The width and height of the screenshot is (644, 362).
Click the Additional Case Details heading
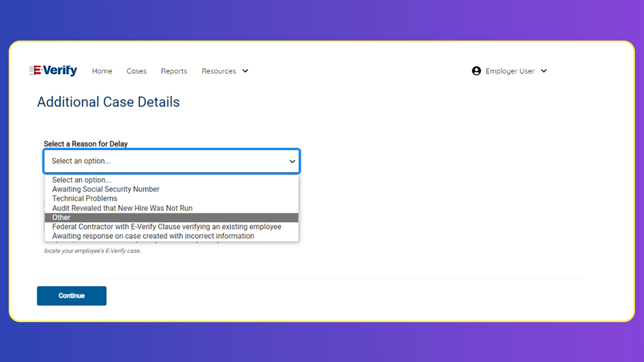(x=108, y=102)
